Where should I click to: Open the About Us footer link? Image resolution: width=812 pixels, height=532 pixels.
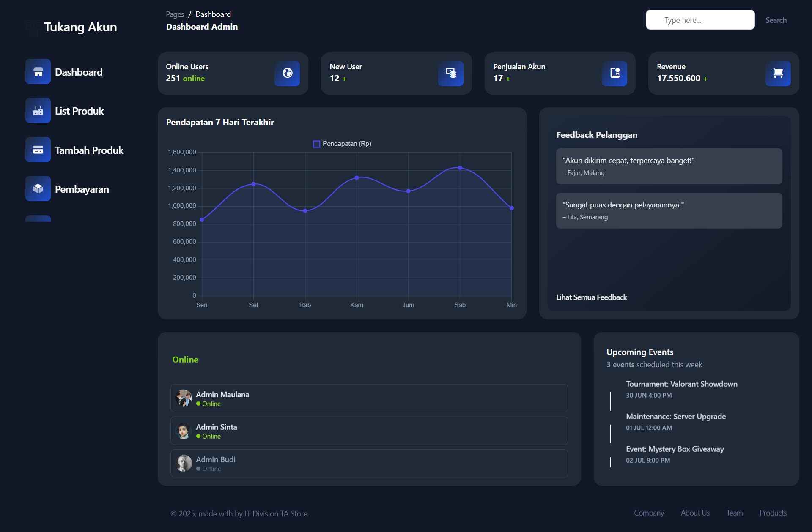coord(695,513)
